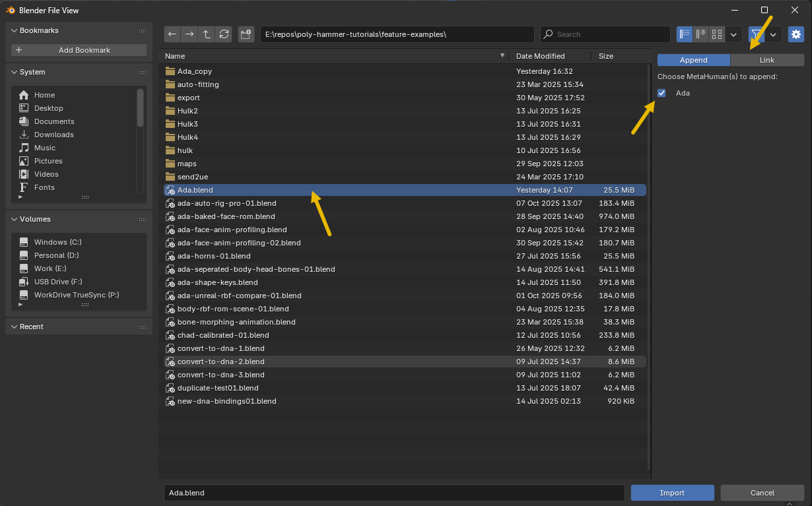The width and height of the screenshot is (812, 506).
Task: Expand the Recent panel
Action: coord(31,327)
